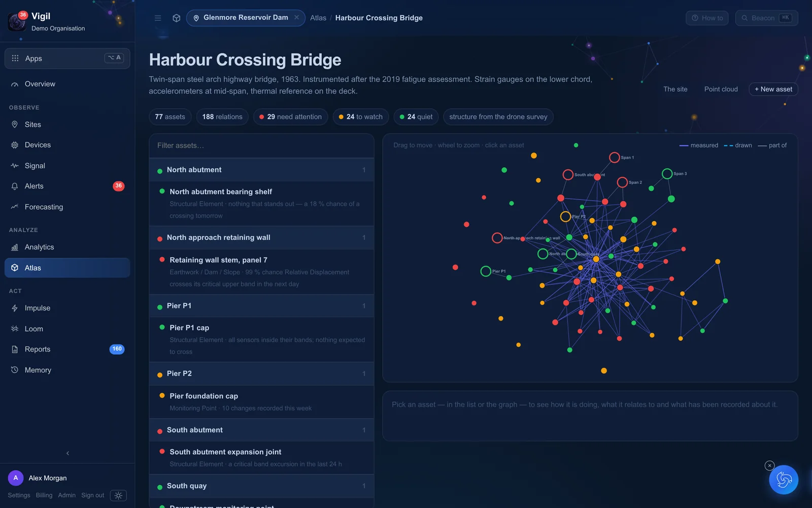Dismiss the floating assistant button
Image resolution: width=812 pixels, height=508 pixels.
click(x=769, y=465)
